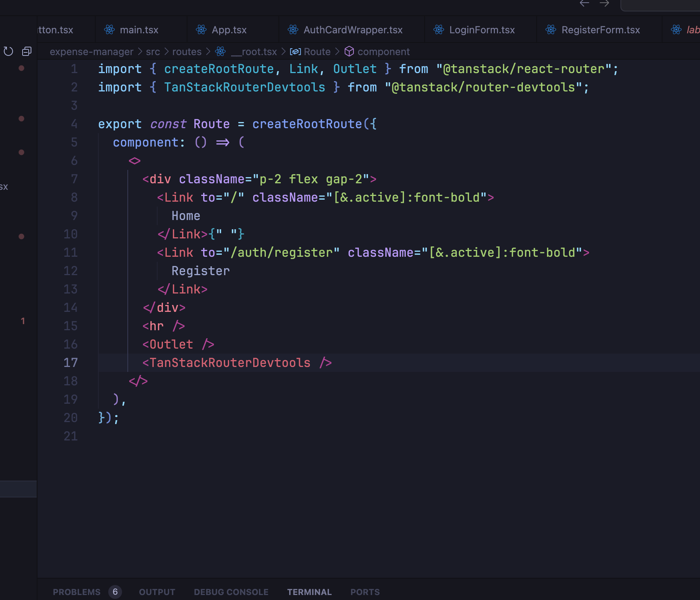Open the routes breadcrumb segment

coord(187,52)
